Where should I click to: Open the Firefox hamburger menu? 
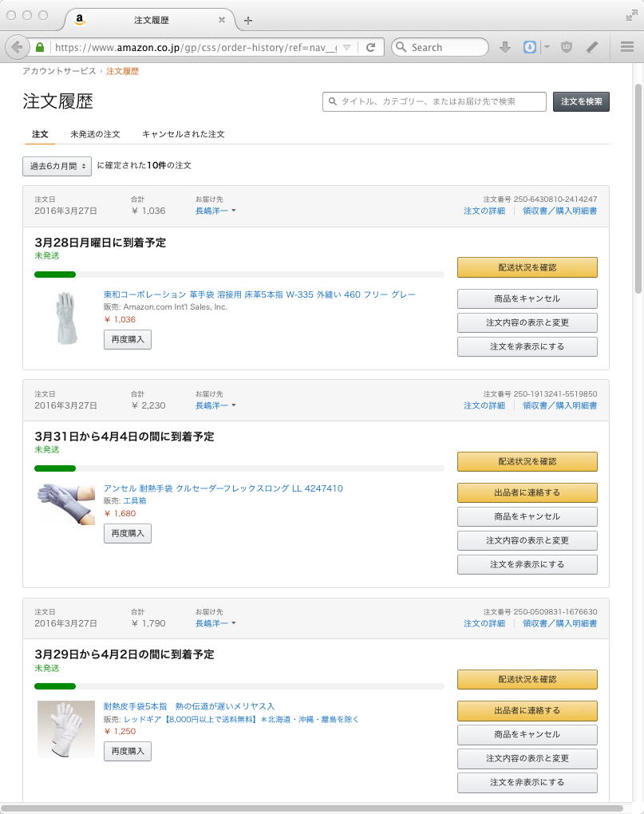[626, 47]
